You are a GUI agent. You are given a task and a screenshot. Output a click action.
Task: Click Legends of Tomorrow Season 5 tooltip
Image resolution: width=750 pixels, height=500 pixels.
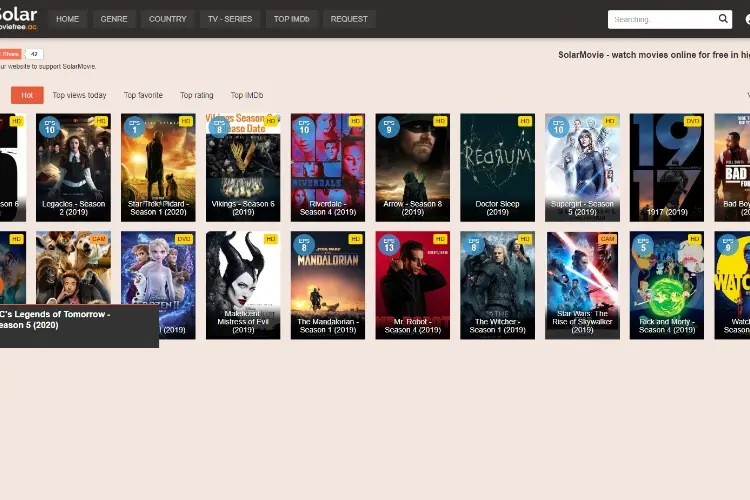pyautogui.click(x=79, y=326)
